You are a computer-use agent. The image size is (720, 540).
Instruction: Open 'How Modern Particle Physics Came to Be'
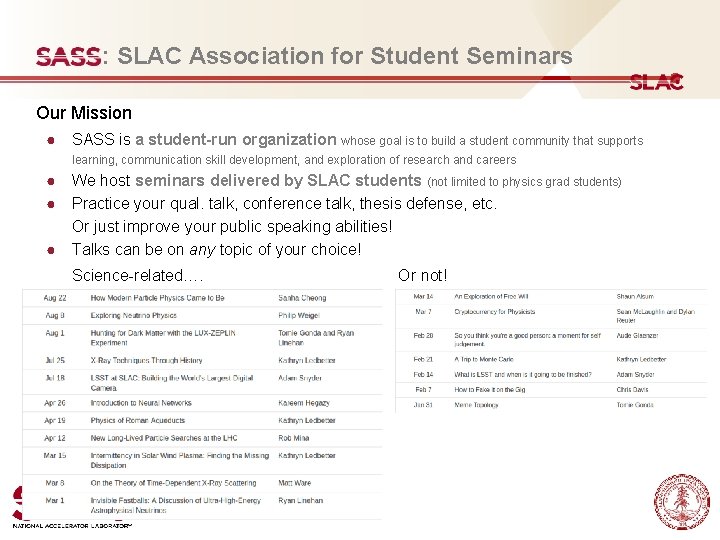(x=157, y=298)
